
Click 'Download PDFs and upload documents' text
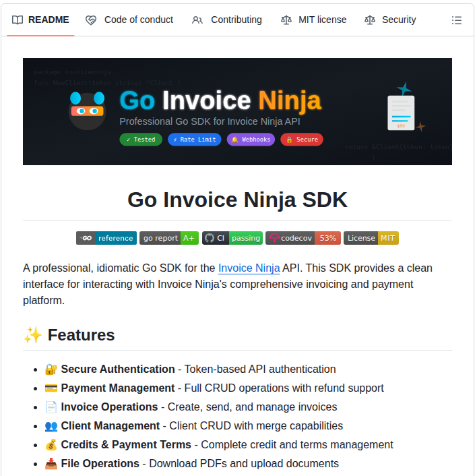[244, 464]
